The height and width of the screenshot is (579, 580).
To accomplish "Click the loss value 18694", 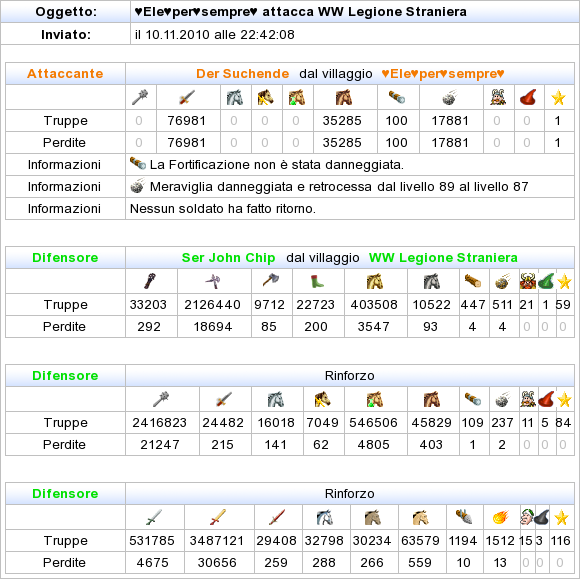I will pyautogui.click(x=213, y=327).
